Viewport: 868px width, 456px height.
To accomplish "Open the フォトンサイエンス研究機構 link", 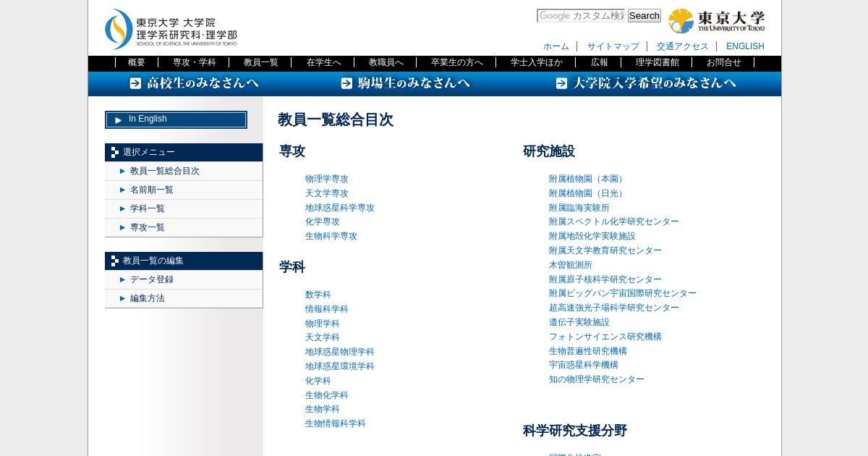I will [605, 337].
